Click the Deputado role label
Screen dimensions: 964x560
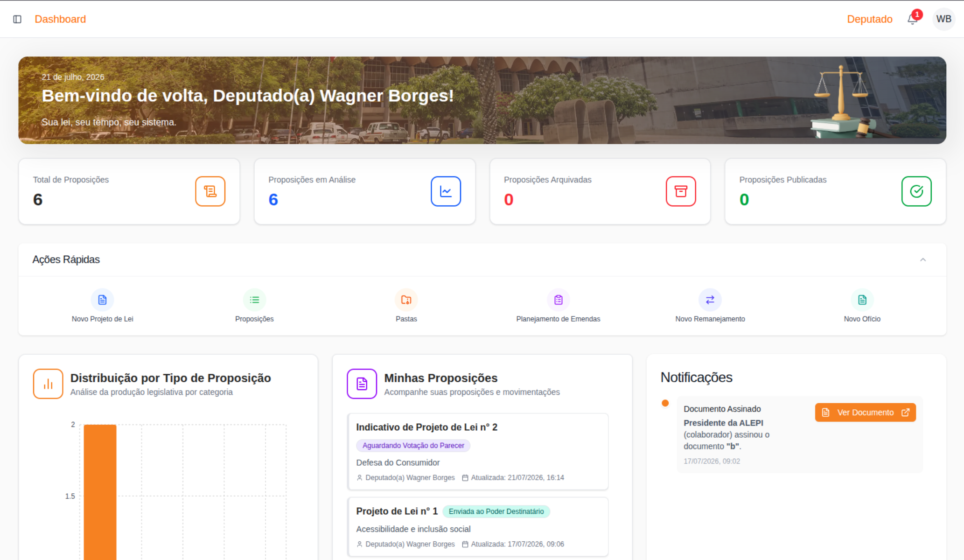tap(870, 19)
